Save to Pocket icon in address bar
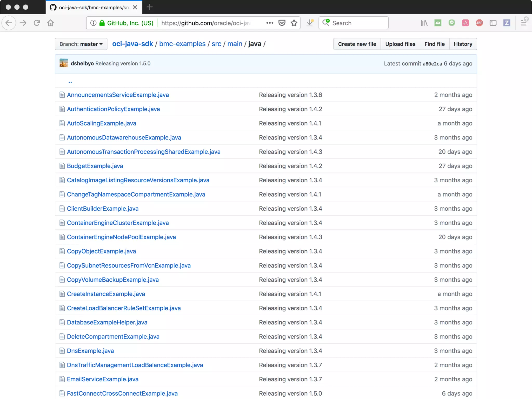This screenshot has height=399, width=532. (x=282, y=23)
